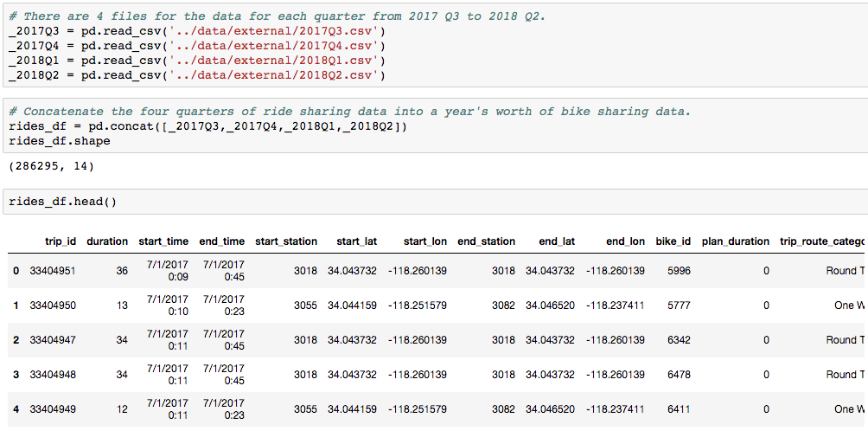Image resolution: width=868 pixels, height=431 pixels.
Task: Click duration value 36 in row 0
Action: tap(122, 271)
